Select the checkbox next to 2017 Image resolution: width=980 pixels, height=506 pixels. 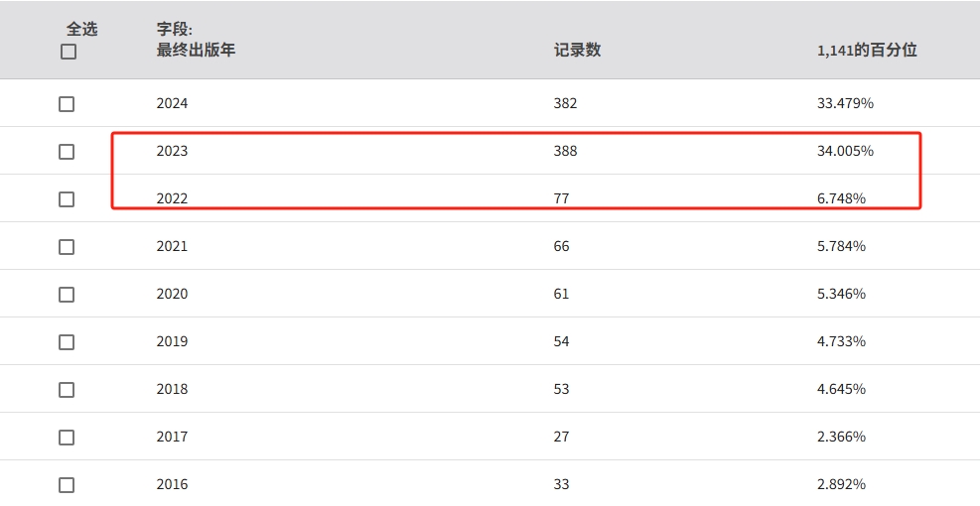click(x=67, y=438)
